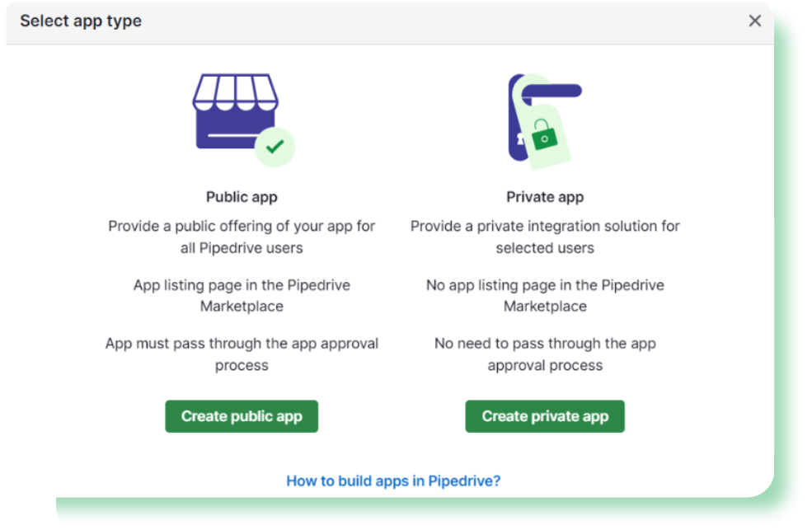812x530 pixels.
Task: Click "App must pass through" approval text
Action: pyautogui.click(x=242, y=354)
